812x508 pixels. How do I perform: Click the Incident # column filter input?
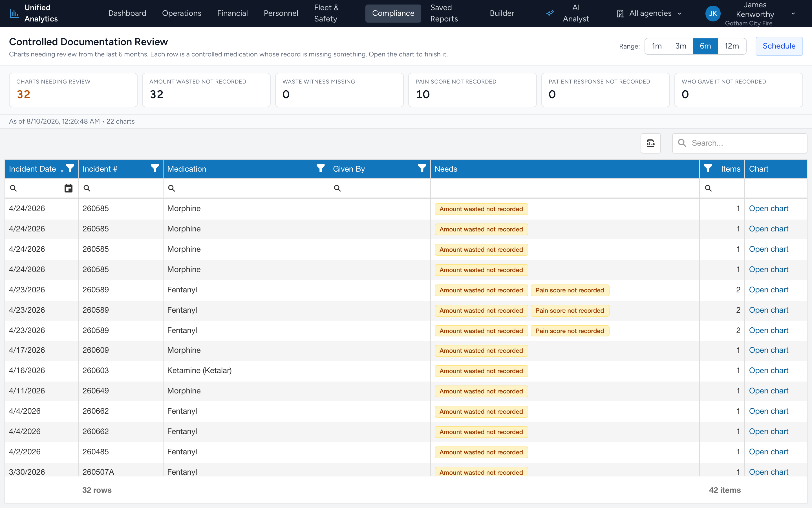[121, 188]
